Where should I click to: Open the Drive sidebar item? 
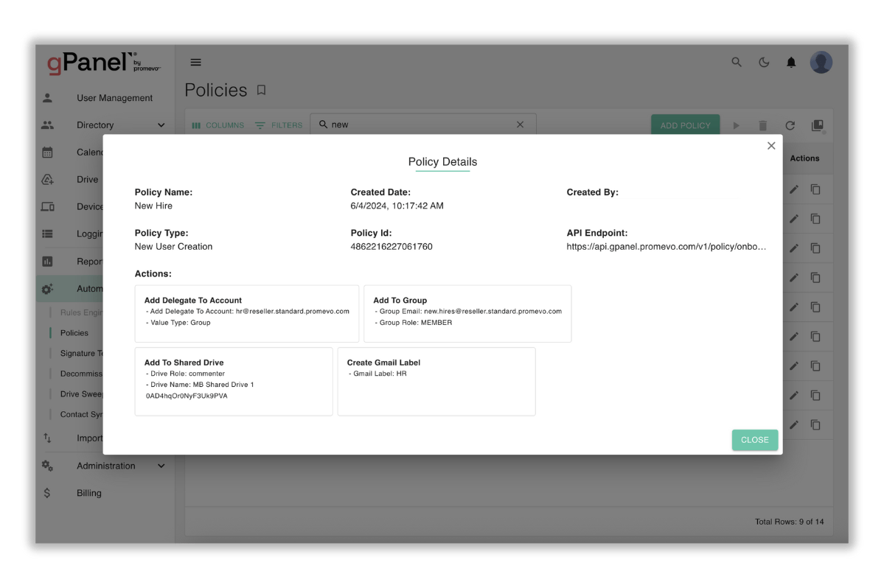pyautogui.click(x=88, y=179)
